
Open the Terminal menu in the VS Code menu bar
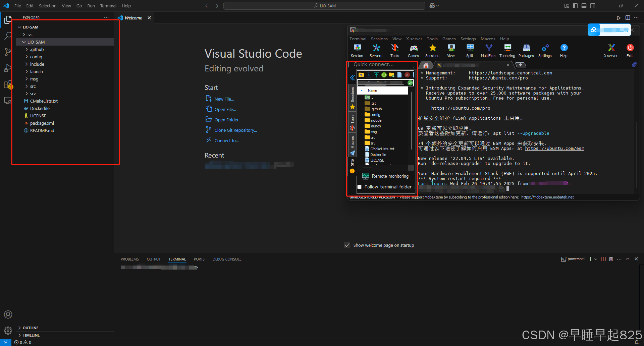[x=108, y=6]
